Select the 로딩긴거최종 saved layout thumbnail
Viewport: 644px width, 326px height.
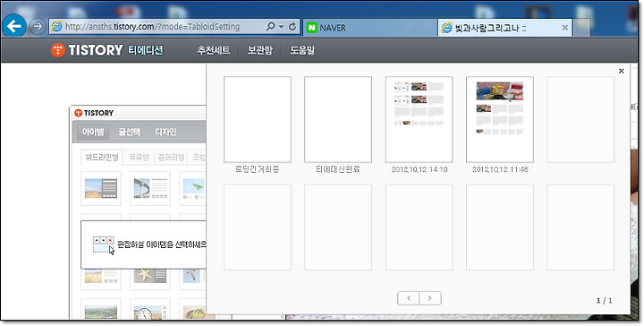(258, 119)
